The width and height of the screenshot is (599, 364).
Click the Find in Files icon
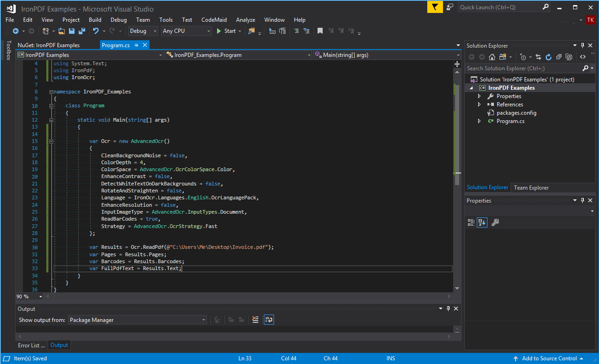251,31
